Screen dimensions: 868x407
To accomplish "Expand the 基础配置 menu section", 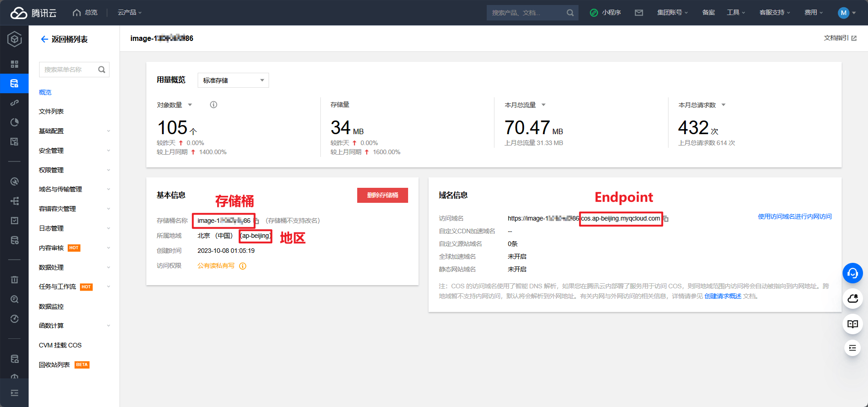I will [x=74, y=131].
